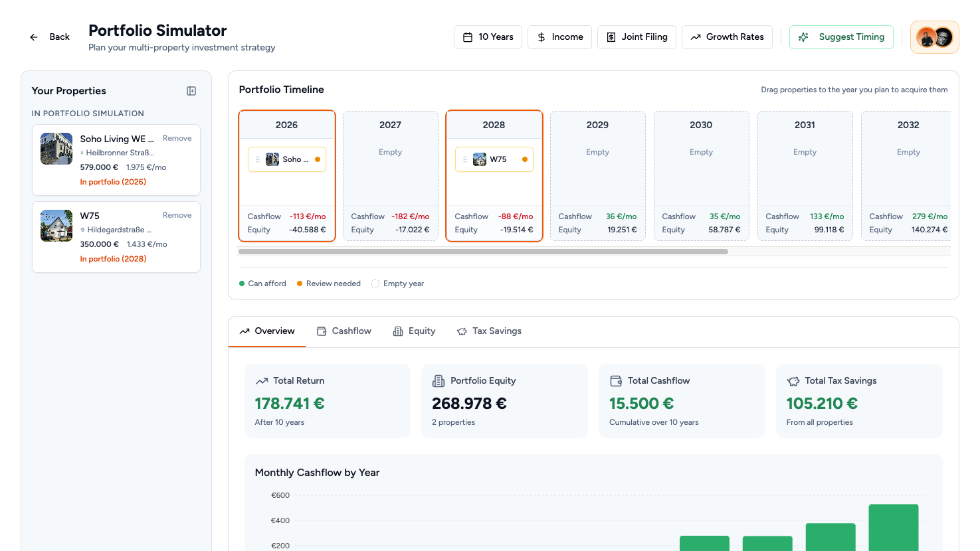
Task: Open the user profile avatars
Action: 934,37
